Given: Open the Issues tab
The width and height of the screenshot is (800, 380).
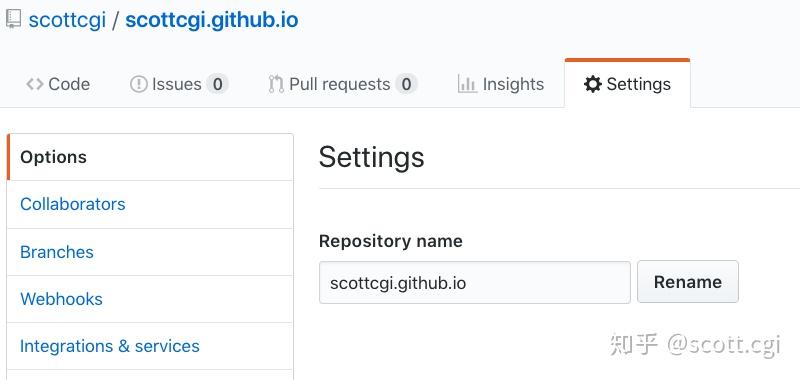Looking at the screenshot, I should [179, 84].
